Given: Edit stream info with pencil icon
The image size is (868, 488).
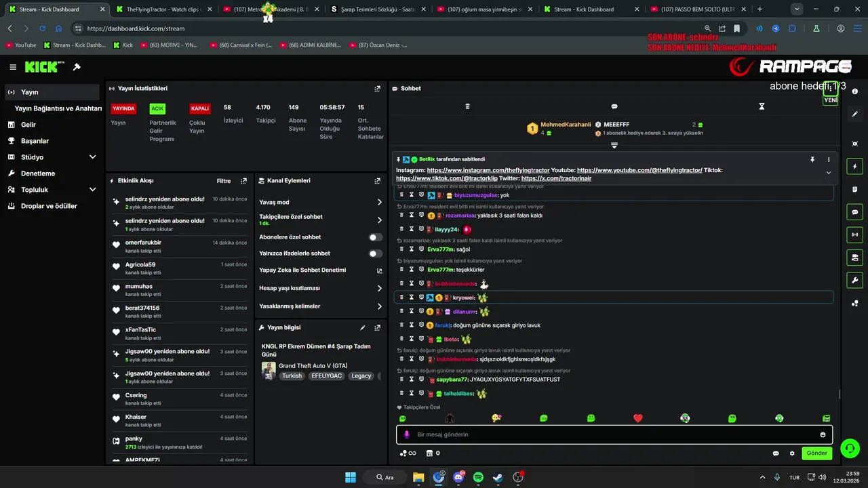Looking at the screenshot, I should pos(363,327).
